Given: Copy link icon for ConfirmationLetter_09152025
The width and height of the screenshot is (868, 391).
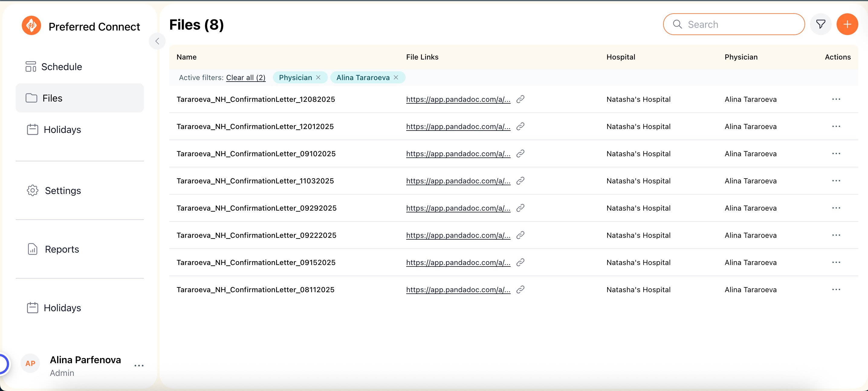Looking at the screenshot, I should pyautogui.click(x=520, y=262).
